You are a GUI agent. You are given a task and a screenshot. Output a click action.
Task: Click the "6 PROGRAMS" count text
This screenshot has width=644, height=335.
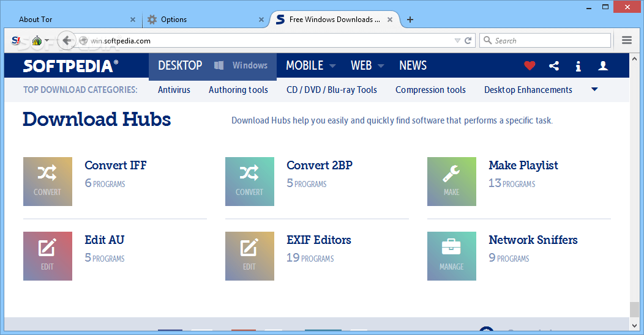105,183
